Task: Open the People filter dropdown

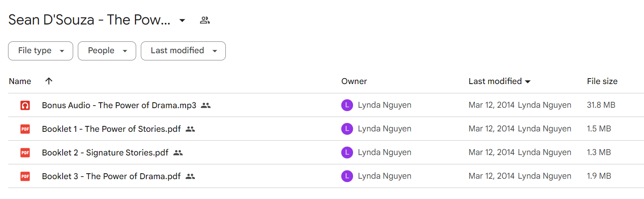Action: 107,51
